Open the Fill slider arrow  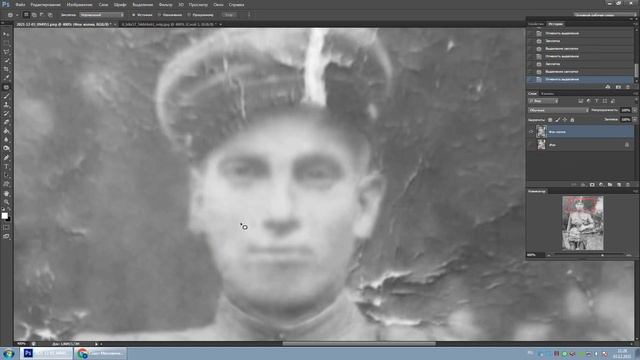tap(634, 120)
